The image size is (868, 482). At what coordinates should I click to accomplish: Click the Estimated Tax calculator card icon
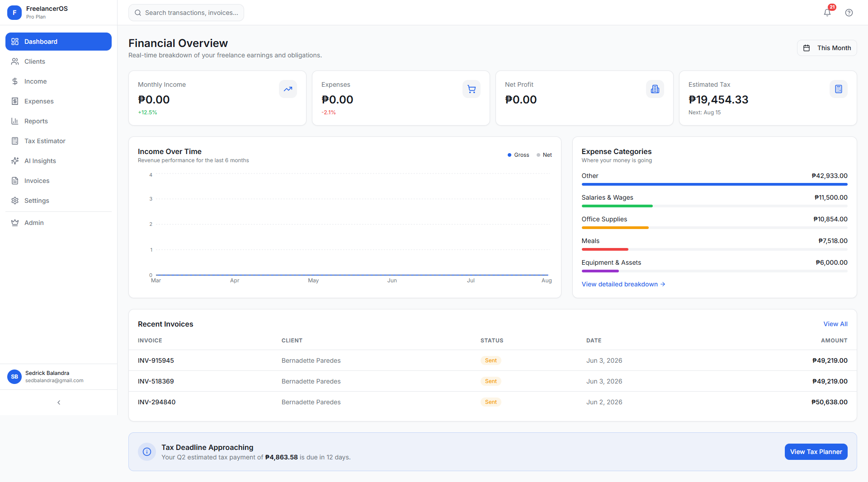839,89
